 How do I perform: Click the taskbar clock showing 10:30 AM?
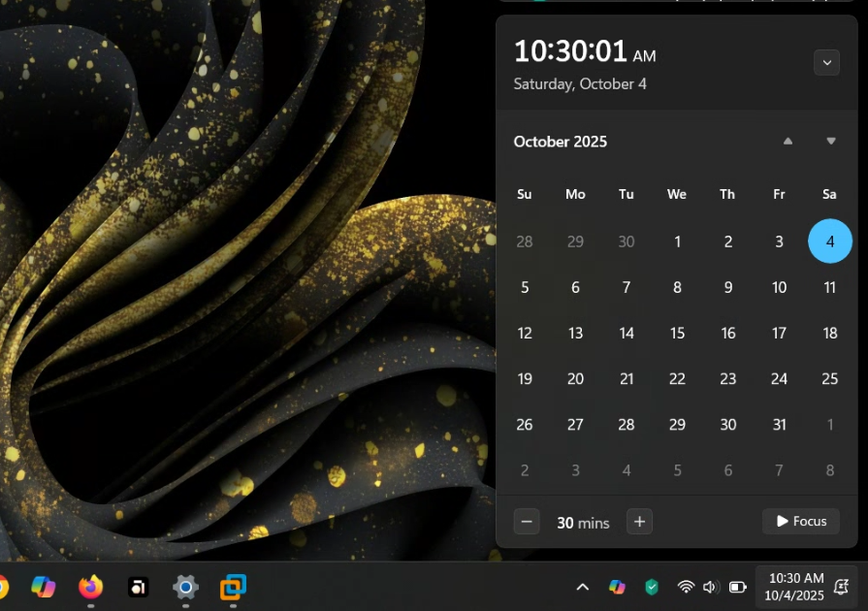point(795,587)
